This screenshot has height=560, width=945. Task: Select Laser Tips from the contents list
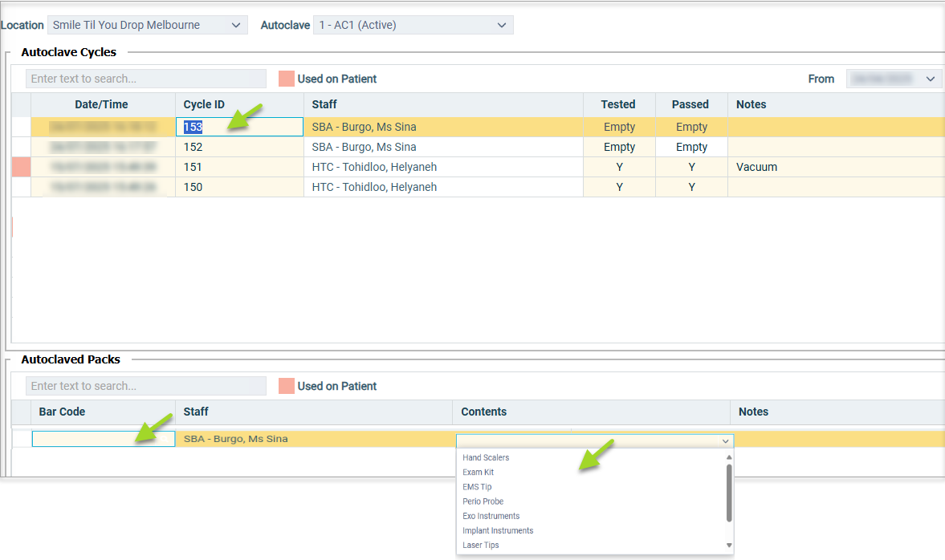480,545
